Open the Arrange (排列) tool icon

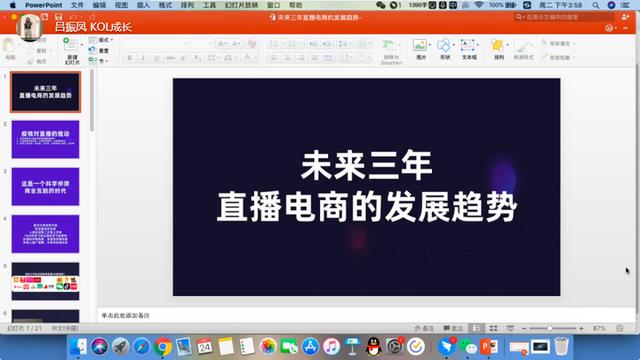pos(498,49)
